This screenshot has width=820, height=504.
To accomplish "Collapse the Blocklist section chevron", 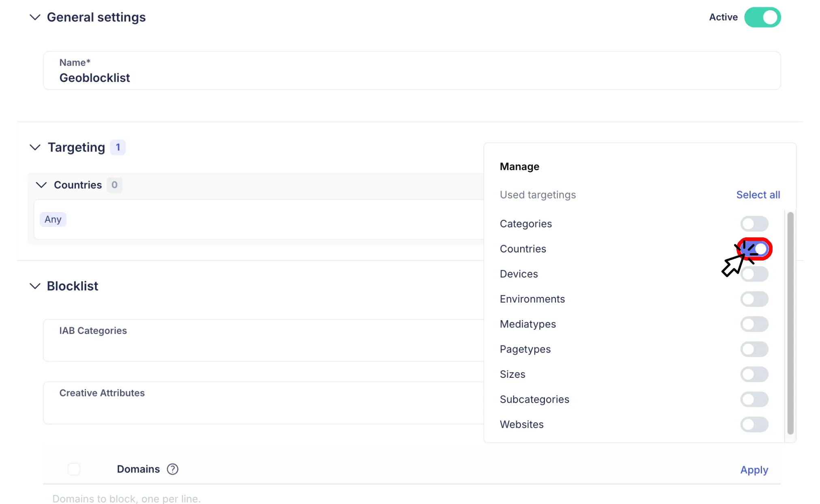I will point(35,286).
